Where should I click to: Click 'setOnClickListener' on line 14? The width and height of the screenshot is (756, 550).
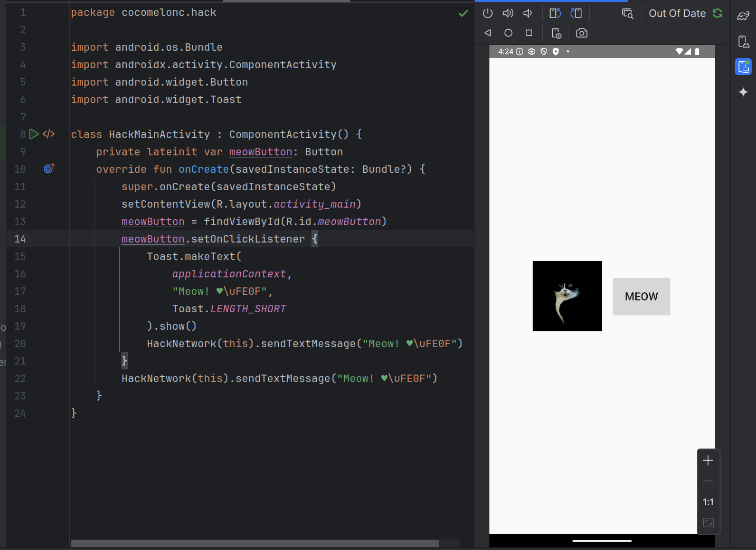click(x=248, y=239)
